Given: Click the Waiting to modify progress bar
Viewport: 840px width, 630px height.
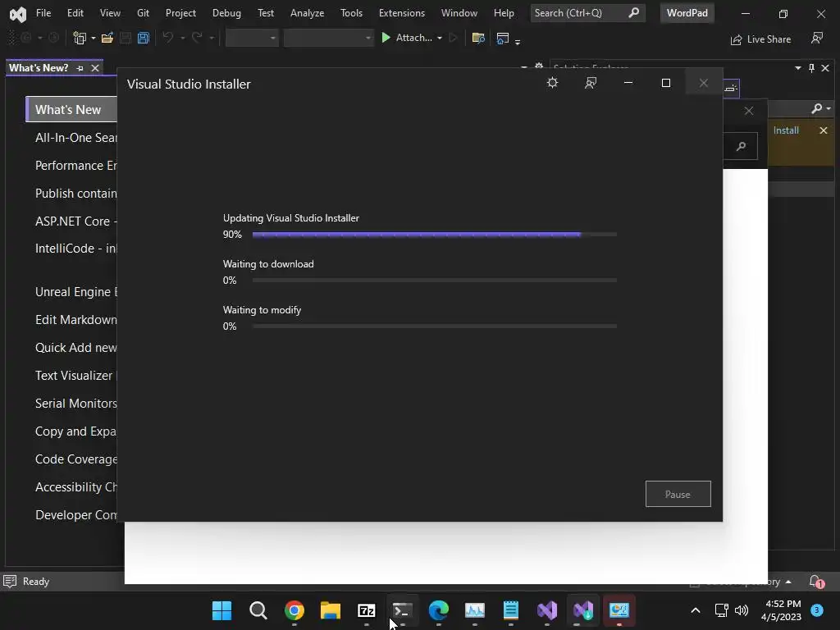Looking at the screenshot, I should 435,326.
